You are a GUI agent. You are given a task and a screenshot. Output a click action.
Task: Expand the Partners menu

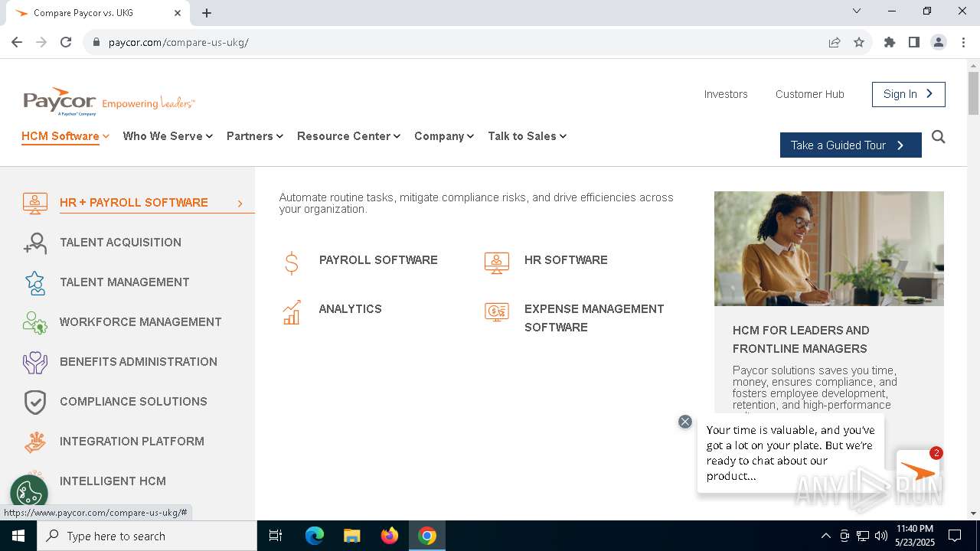[255, 136]
